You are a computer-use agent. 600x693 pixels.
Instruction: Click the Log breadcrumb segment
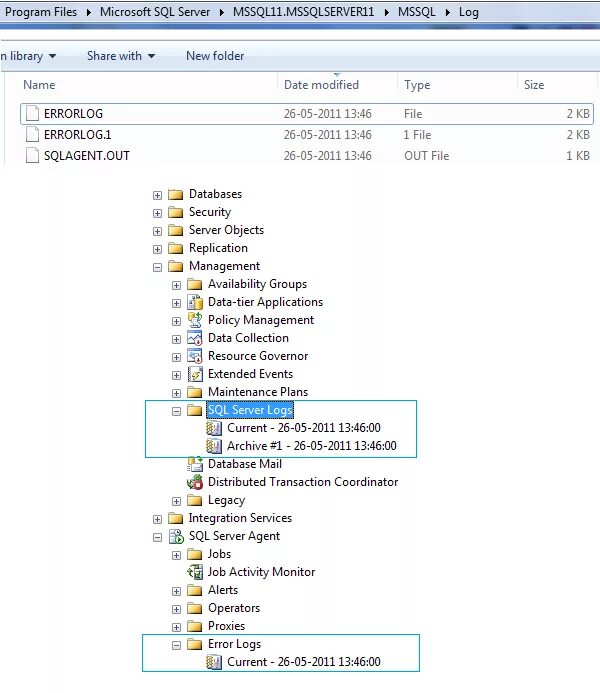pos(468,12)
